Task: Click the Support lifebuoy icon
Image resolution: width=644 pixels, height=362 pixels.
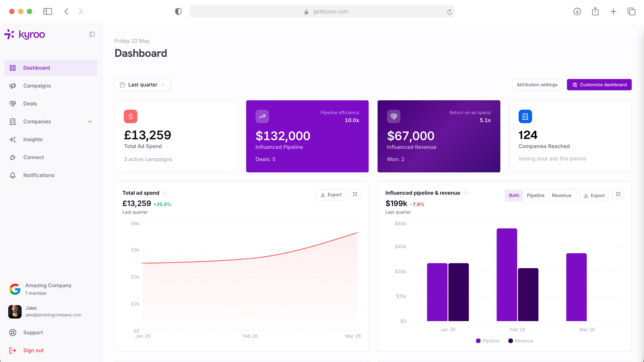Action: pos(12,333)
